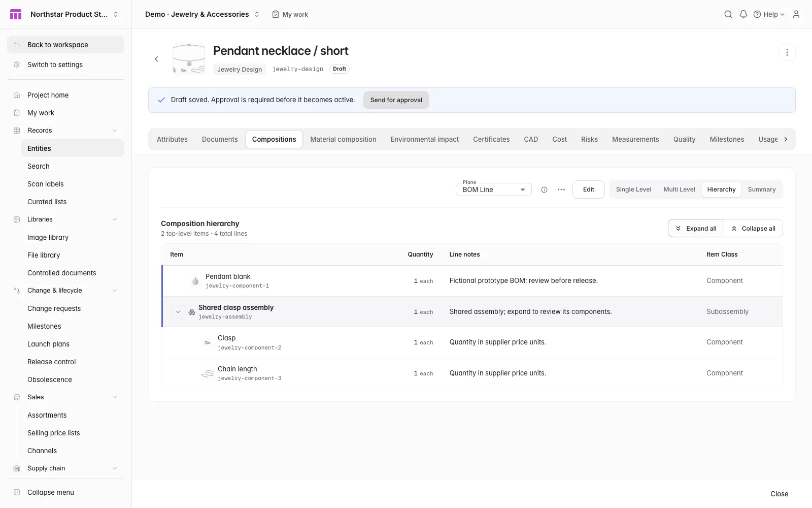This screenshot has height=508, width=812.
Task: Go back using the arrow beside the thumbnail
Action: pos(156,59)
